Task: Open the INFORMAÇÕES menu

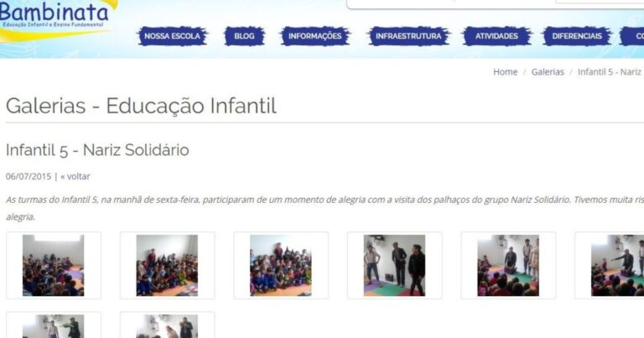Action: click(x=315, y=36)
